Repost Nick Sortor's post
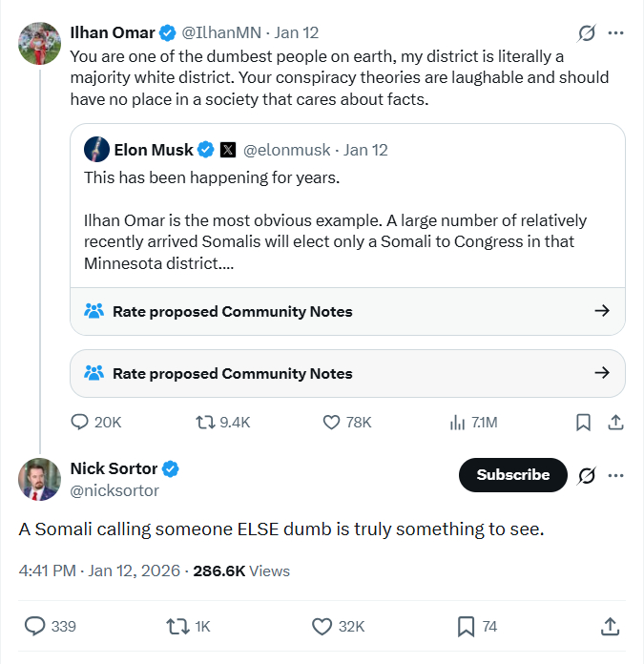 [177, 626]
